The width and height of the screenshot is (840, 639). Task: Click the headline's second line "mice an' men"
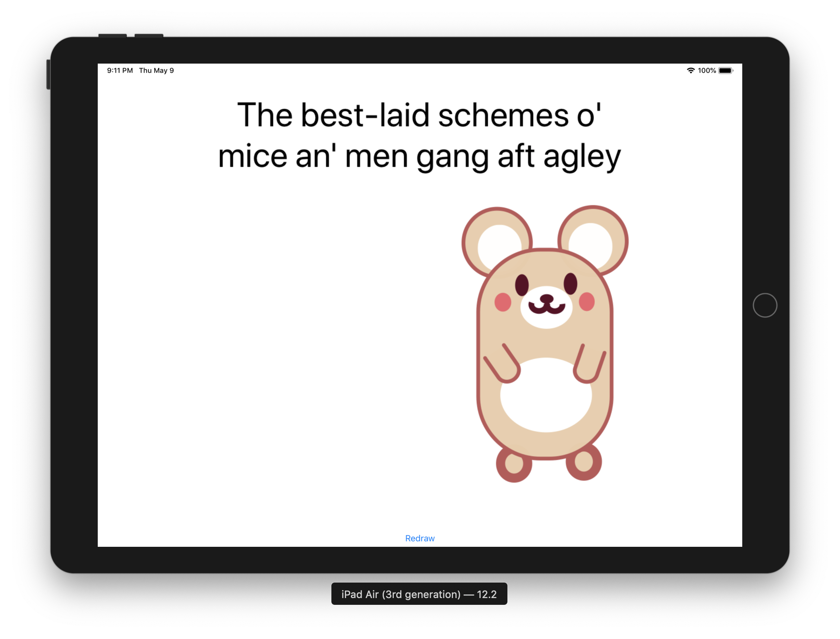[x=419, y=157]
